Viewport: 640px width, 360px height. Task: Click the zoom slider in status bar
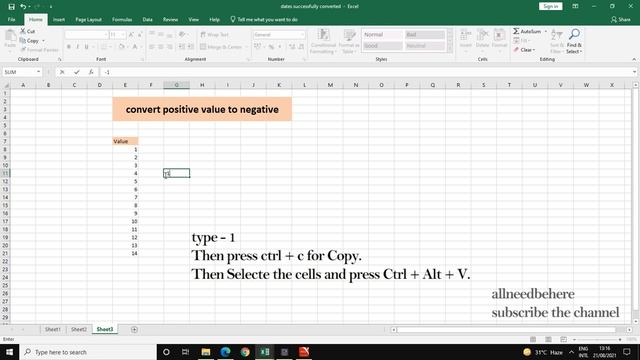point(597,340)
